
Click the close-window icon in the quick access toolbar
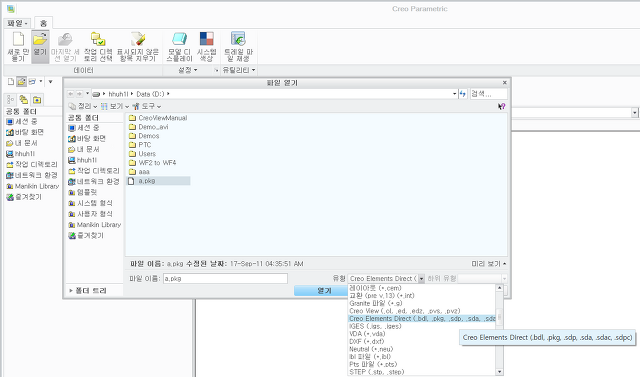click(x=32, y=82)
